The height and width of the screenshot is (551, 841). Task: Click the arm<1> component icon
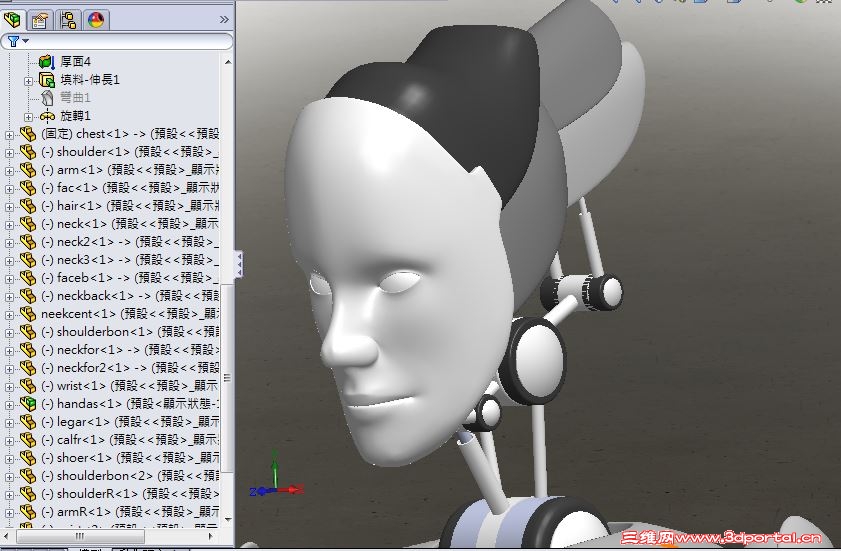(x=27, y=170)
